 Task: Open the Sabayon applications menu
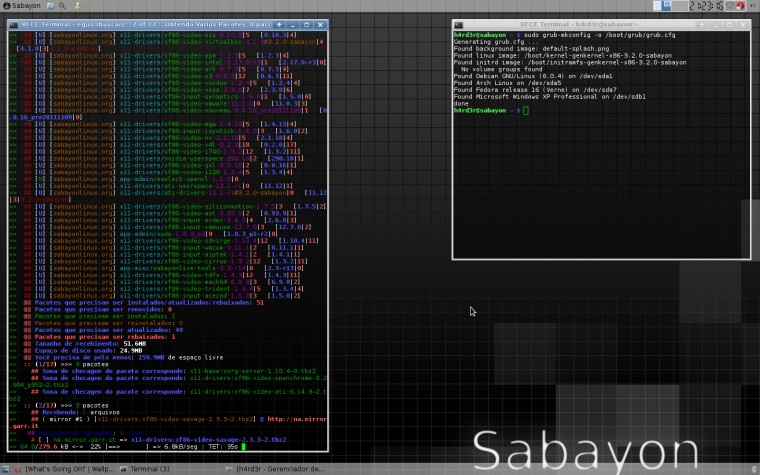click(21, 5)
